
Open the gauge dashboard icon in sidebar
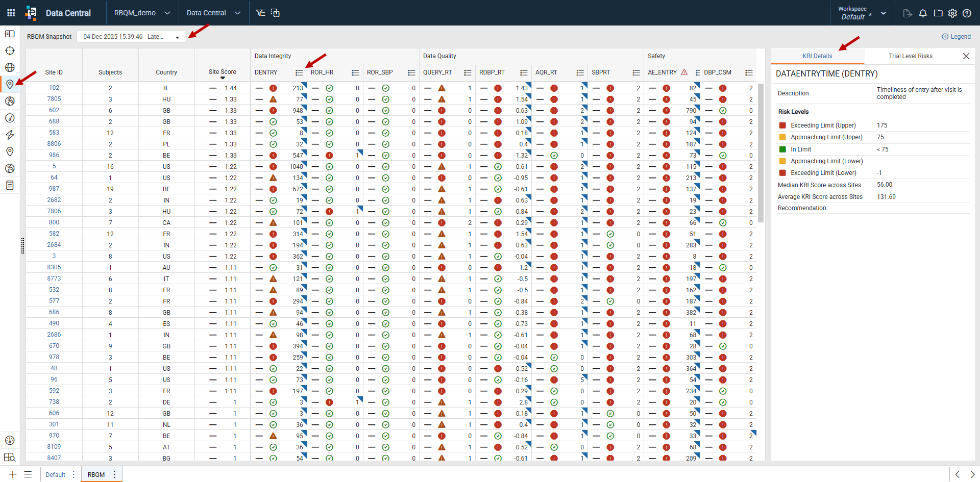[10, 118]
